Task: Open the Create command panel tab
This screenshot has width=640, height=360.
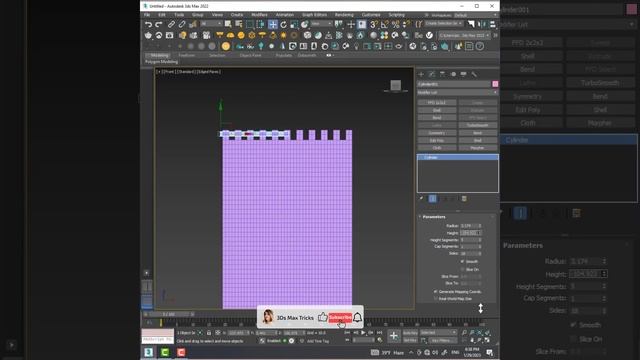Action: pyautogui.click(x=421, y=74)
